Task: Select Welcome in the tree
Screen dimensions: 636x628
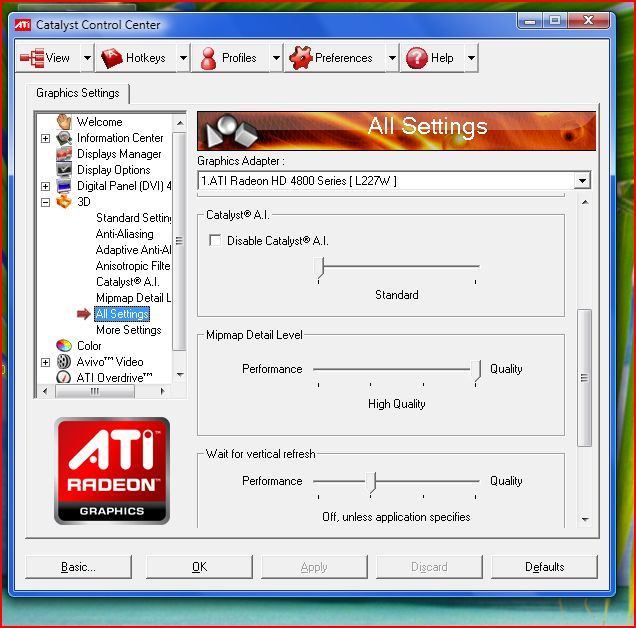Action: click(x=99, y=122)
